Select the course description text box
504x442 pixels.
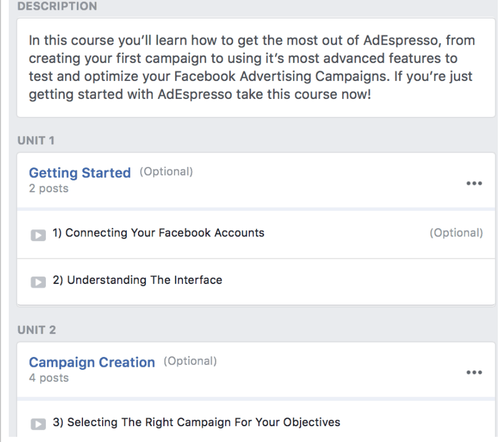(x=252, y=67)
